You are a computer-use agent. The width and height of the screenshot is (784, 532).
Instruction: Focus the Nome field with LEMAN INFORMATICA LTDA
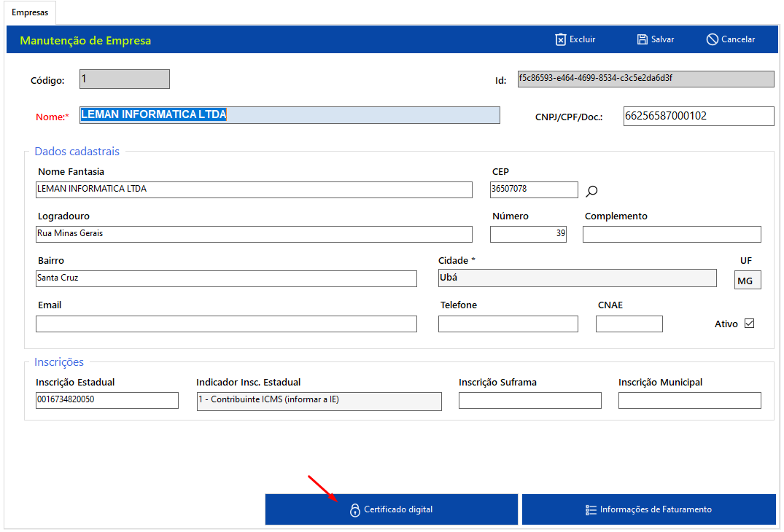click(290, 115)
